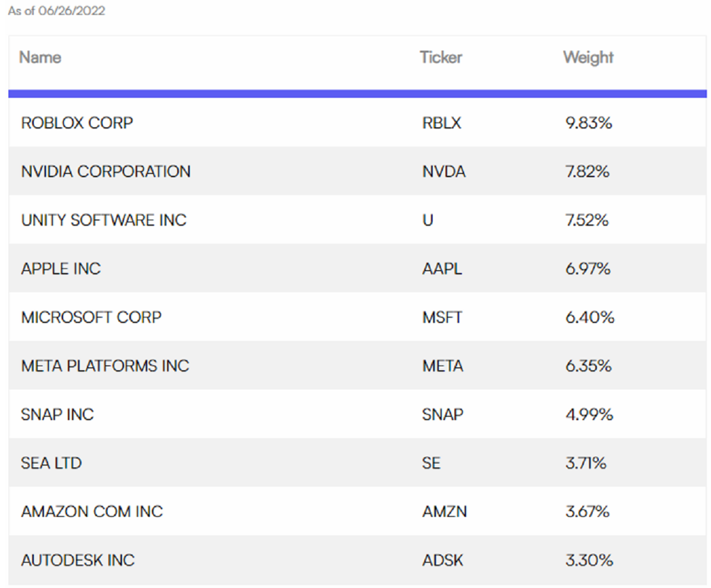Click the META ticker symbol
711x588 pixels.
pos(443,366)
